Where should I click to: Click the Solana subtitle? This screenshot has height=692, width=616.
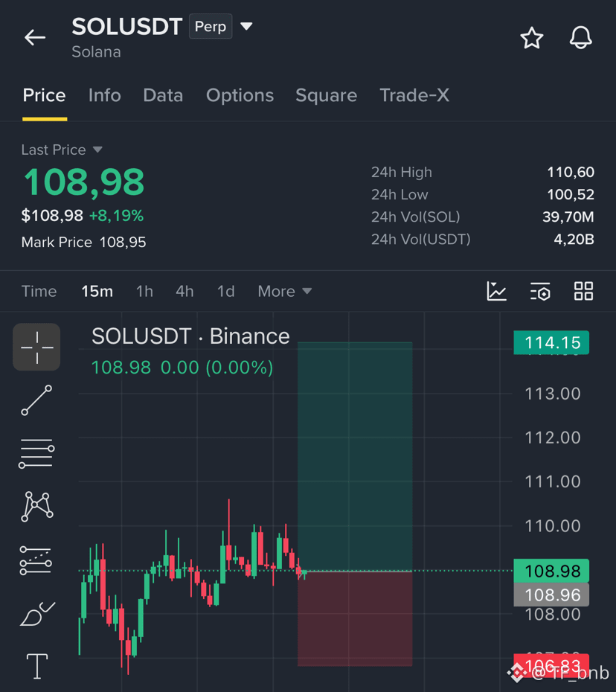click(x=96, y=52)
